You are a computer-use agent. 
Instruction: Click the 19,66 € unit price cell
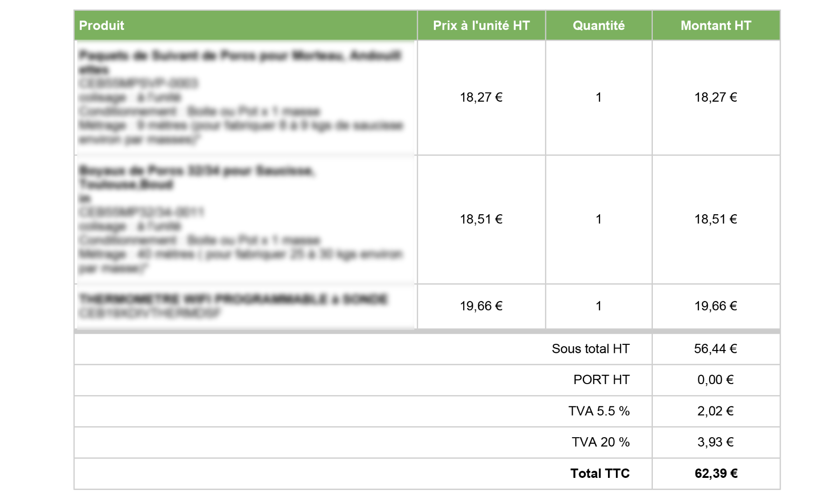[x=481, y=306]
